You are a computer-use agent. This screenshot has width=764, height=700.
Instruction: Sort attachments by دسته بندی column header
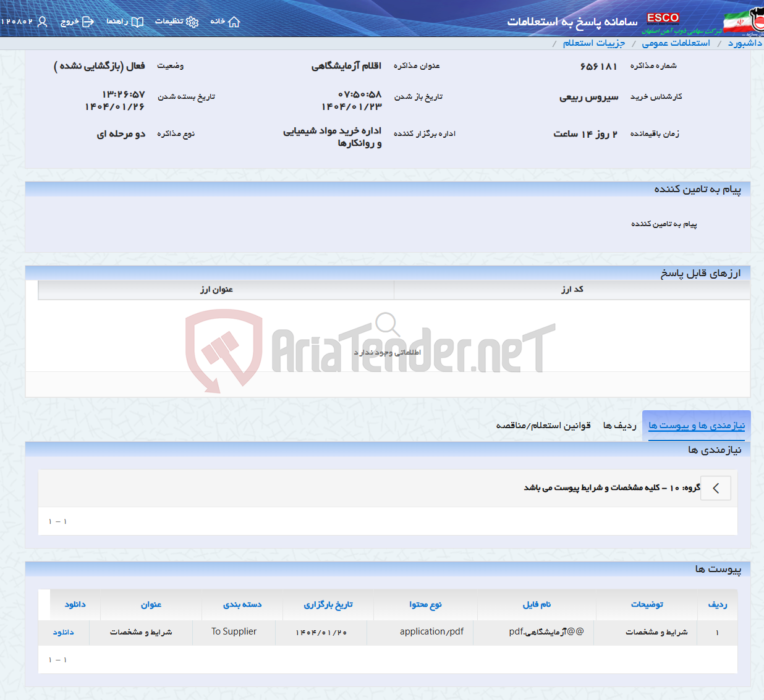coord(242,605)
